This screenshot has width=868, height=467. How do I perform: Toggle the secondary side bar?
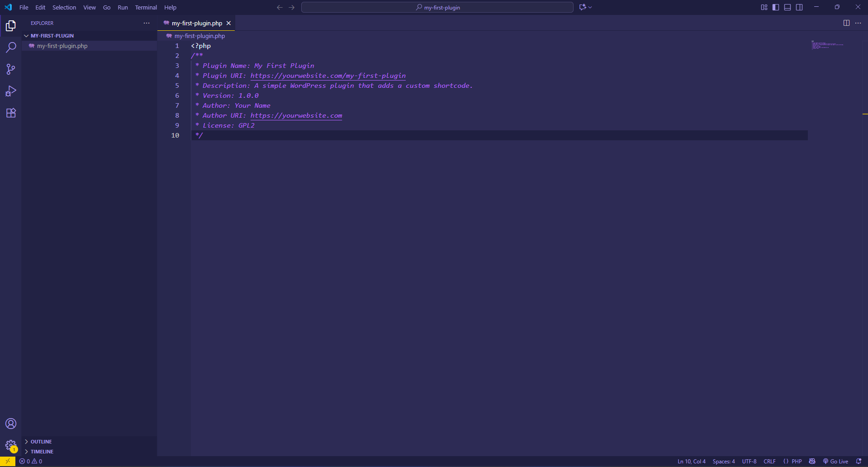tap(799, 7)
